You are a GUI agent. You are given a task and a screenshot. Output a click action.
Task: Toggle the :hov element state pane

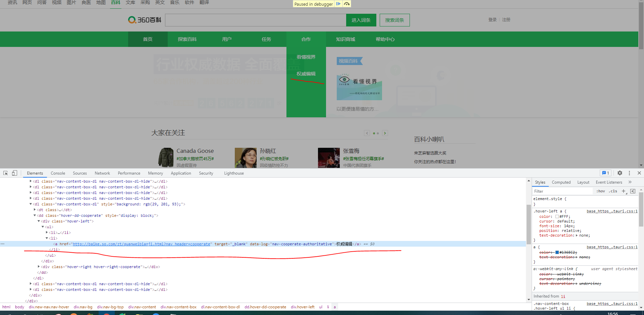click(601, 191)
